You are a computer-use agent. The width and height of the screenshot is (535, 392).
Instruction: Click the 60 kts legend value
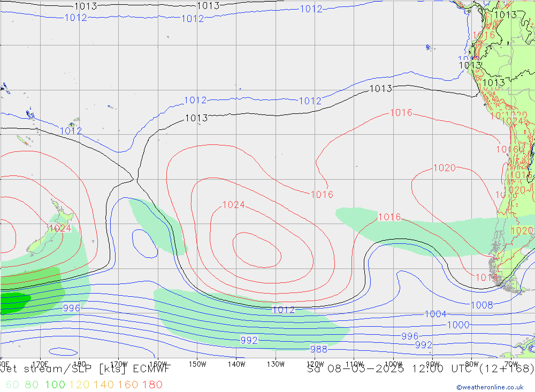click(12, 385)
